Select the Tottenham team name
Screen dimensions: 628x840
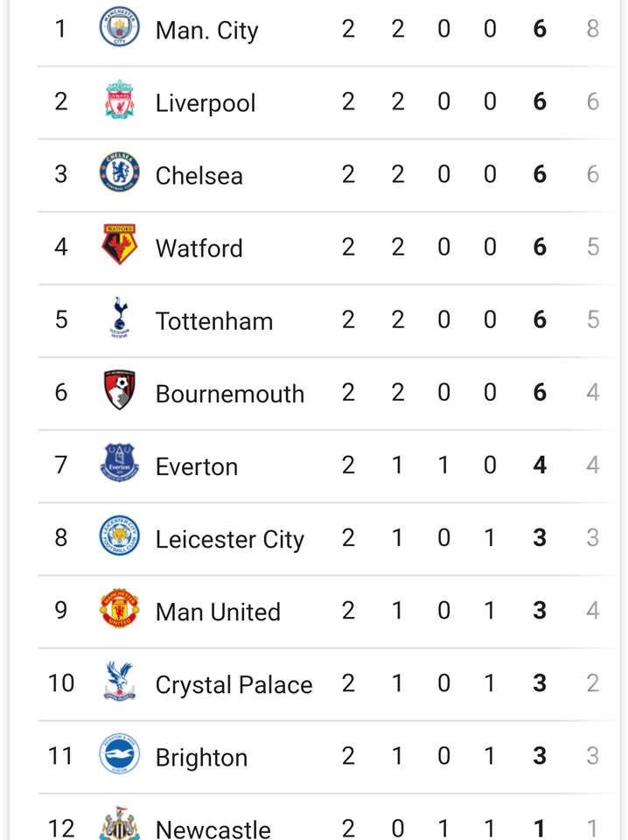tap(214, 321)
